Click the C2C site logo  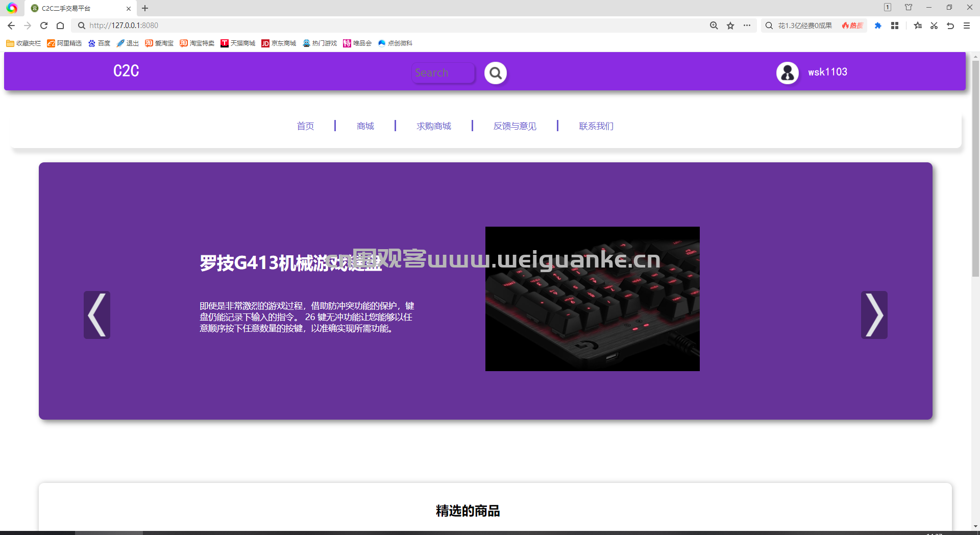126,71
